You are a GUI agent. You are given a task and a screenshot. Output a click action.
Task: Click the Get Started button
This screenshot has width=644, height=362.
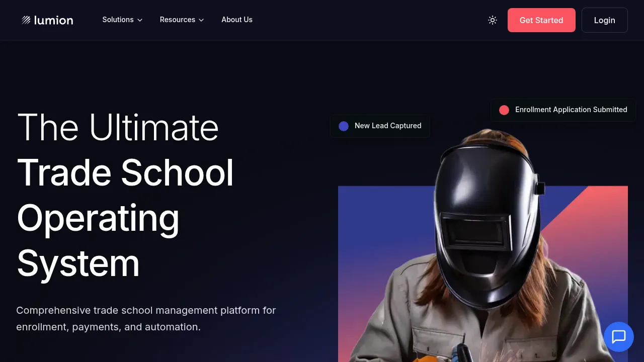(x=541, y=20)
